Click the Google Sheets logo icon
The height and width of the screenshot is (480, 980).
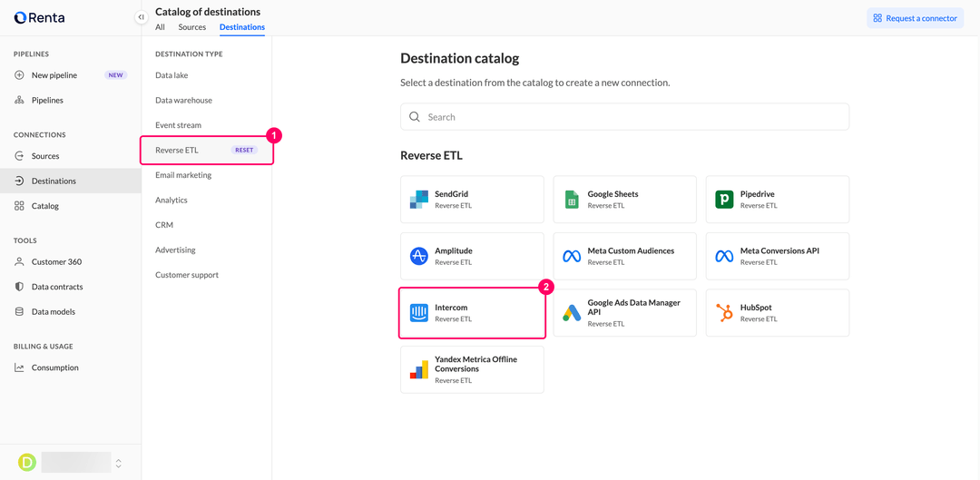571,200
